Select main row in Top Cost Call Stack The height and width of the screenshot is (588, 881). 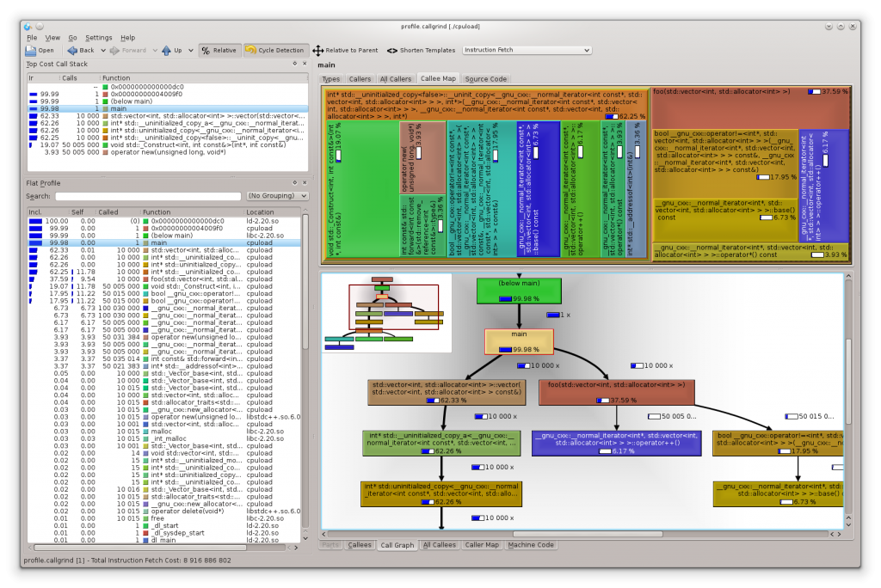point(168,109)
